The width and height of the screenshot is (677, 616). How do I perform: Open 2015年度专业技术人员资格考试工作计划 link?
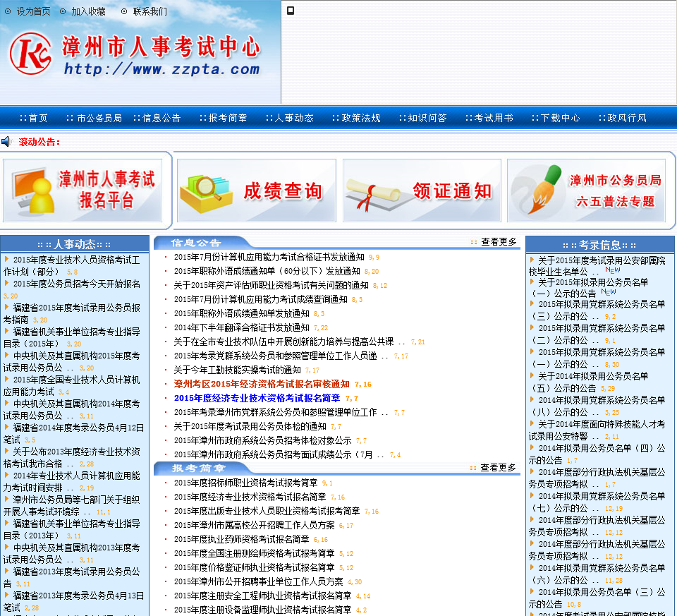tap(72, 266)
